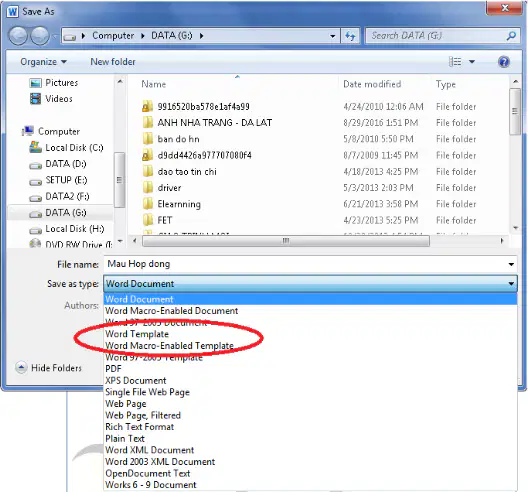Select the Pictures library icon
Screen dimensions: 528x492
(35, 83)
